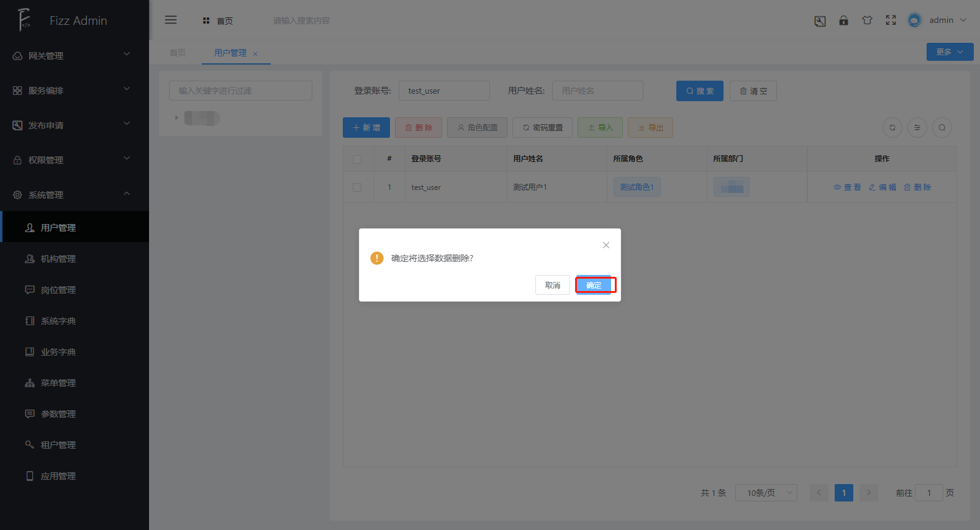Viewport: 980px width, 530px height.
Task: Click the 清空 button
Action: click(x=753, y=91)
